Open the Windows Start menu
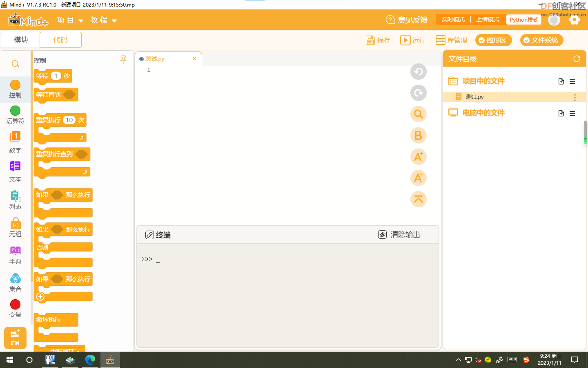The height and width of the screenshot is (368, 588). 10,360
